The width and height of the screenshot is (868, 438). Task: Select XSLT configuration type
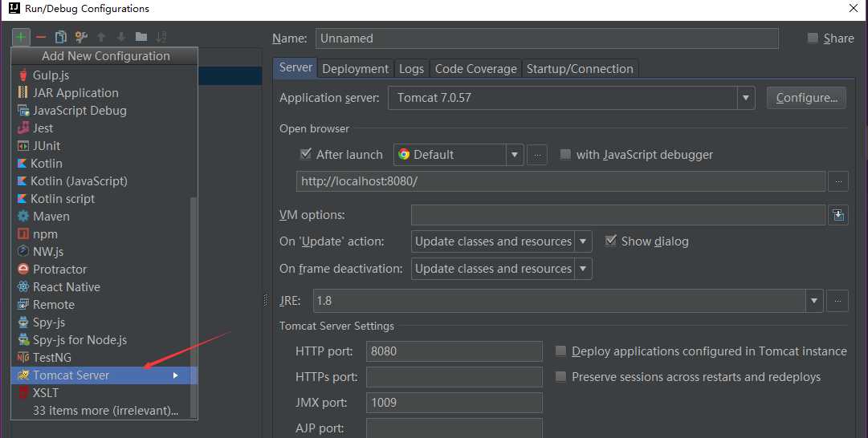(x=104, y=393)
